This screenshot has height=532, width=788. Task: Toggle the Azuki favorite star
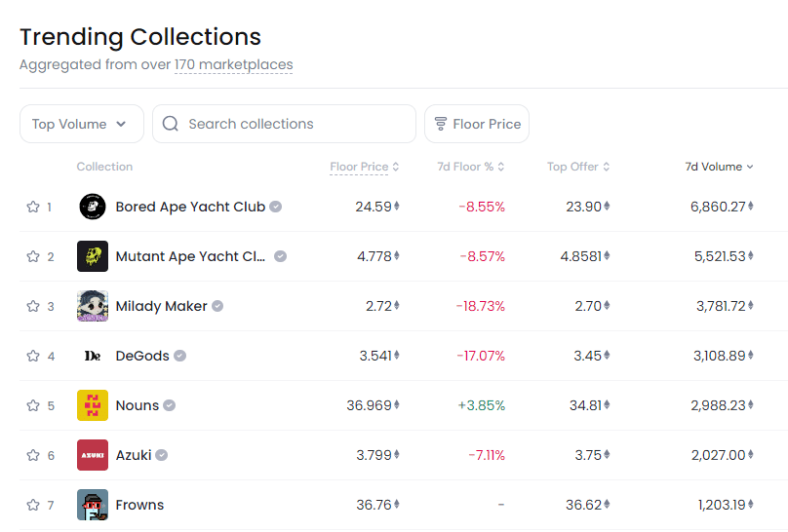pos(33,455)
